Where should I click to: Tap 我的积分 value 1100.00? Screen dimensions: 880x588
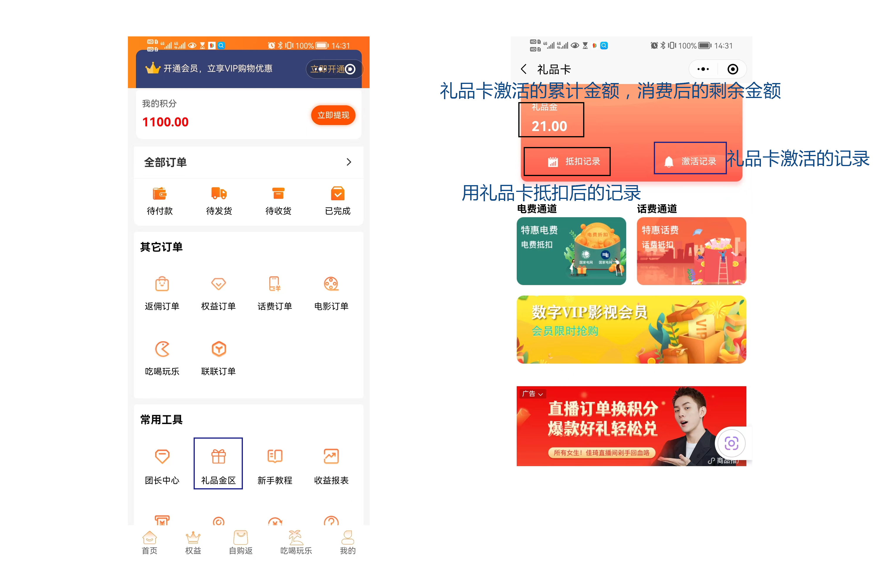click(165, 122)
